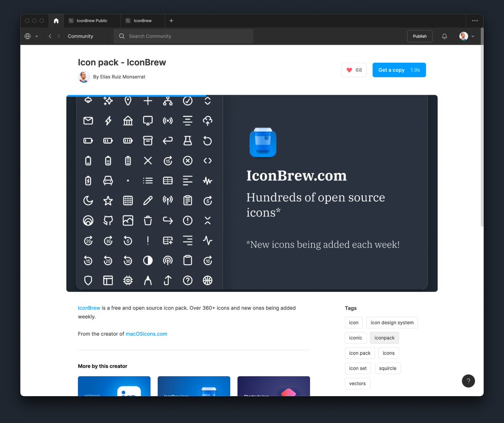Click the GitHub cat icon in preview
This screenshot has width=504, height=423.
click(108, 221)
